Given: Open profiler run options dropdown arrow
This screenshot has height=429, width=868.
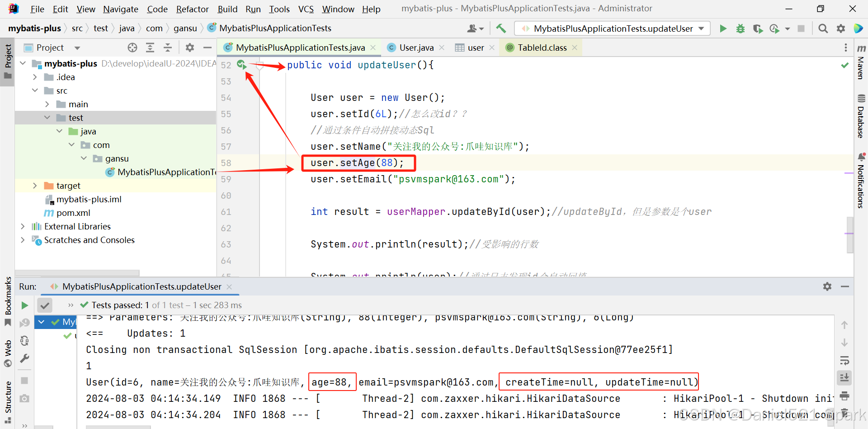Looking at the screenshot, I should click(787, 29).
